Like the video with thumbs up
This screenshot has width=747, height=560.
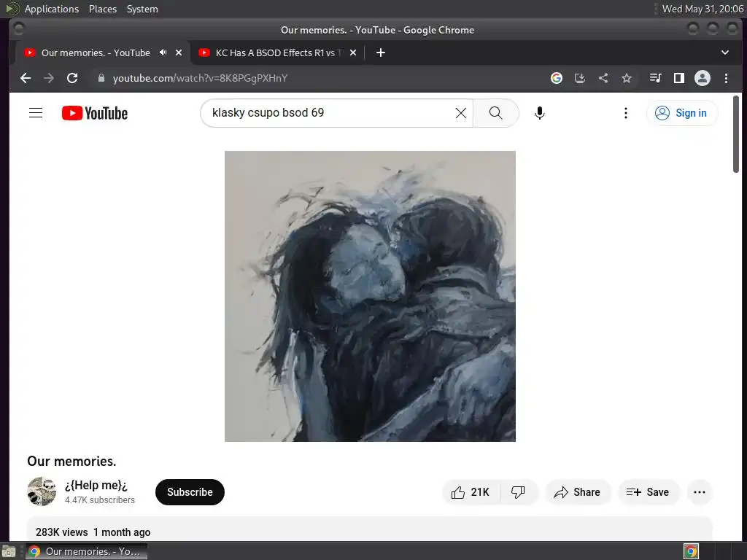coord(471,492)
